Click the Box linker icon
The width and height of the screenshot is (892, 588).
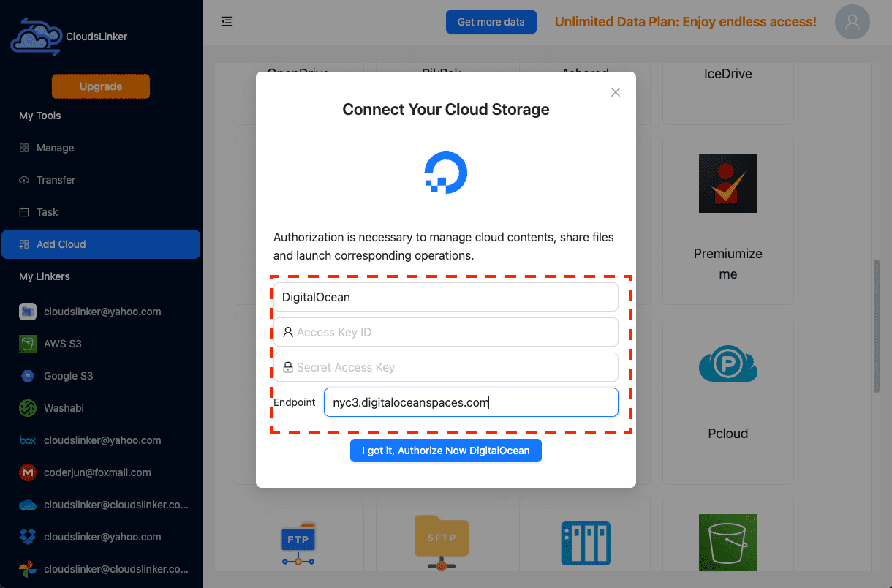click(x=28, y=440)
